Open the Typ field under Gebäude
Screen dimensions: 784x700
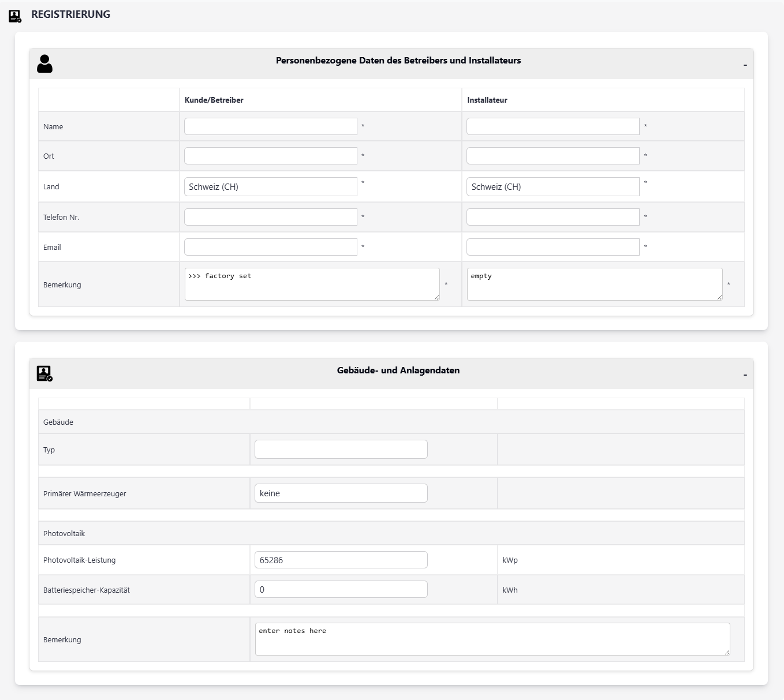[x=341, y=449]
